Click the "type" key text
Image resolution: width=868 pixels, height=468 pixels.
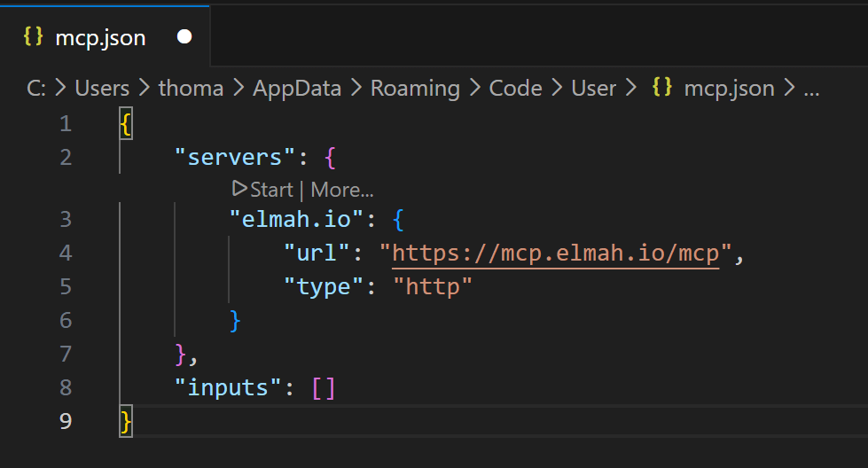tap(324, 287)
